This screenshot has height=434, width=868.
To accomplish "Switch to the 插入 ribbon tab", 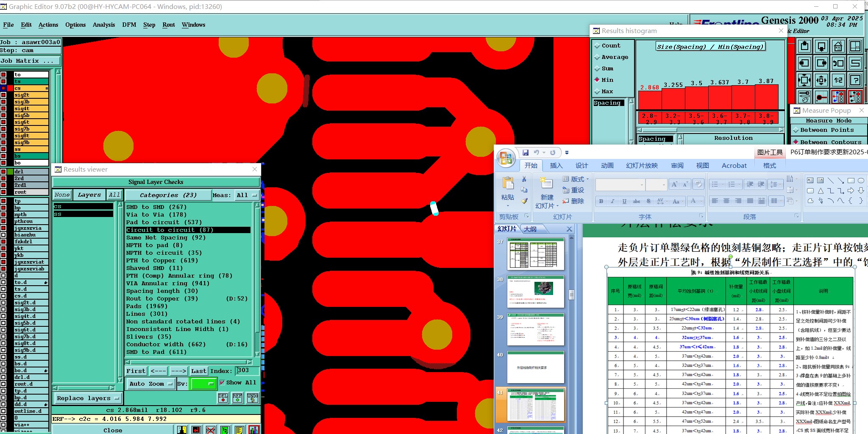I will pos(556,166).
